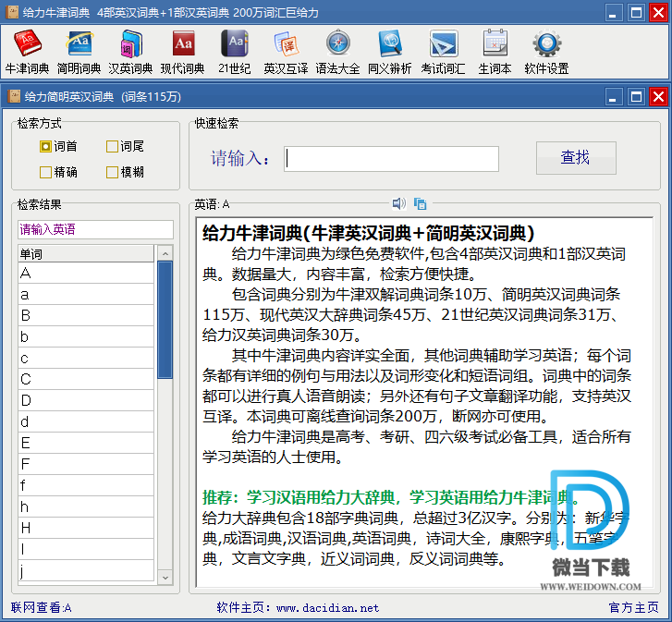Click the bold 给力牛津词典 heading in content
The image size is (672, 622).
click(x=369, y=234)
